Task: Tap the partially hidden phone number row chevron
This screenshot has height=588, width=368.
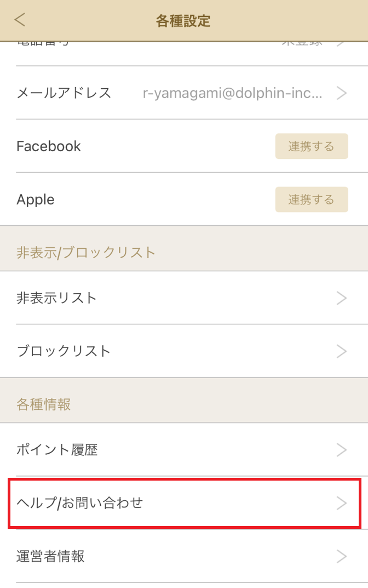Action: point(341,43)
